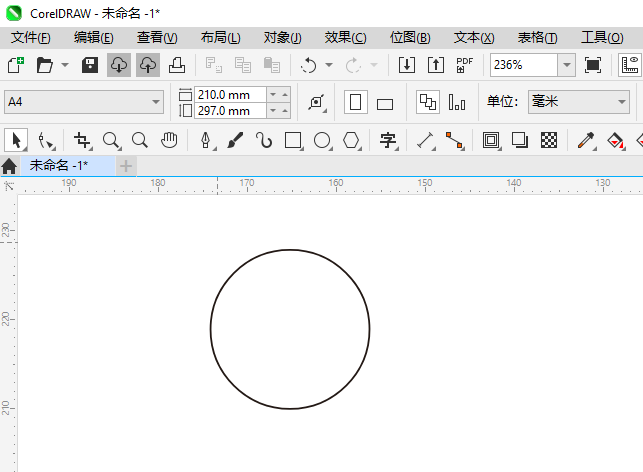The image size is (643, 472).
Task: Decrease page height with down stepper
Action: 273,110
